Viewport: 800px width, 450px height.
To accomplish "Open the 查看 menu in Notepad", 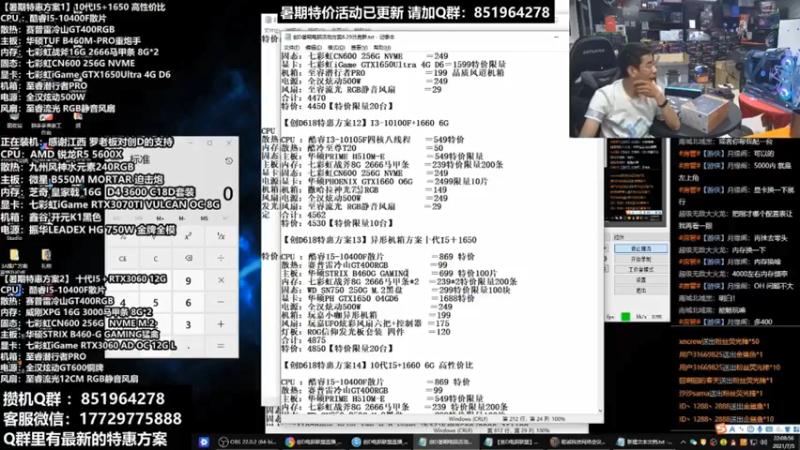I will coord(359,47).
